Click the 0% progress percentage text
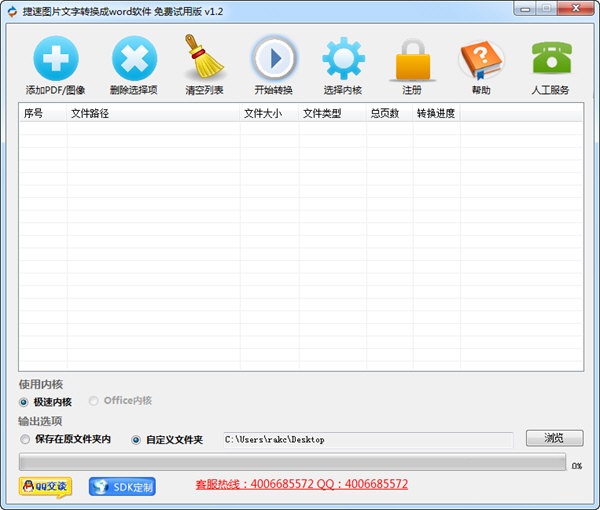 coord(577,466)
